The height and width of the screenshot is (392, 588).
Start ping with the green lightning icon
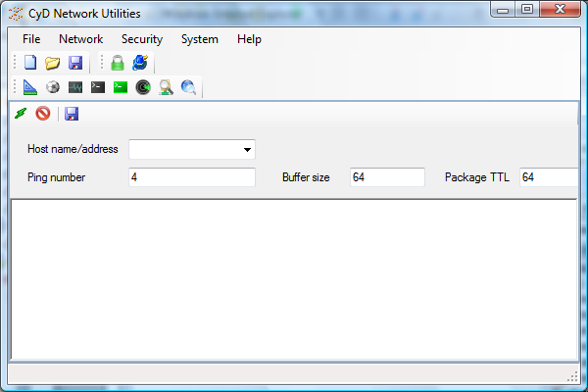point(21,113)
